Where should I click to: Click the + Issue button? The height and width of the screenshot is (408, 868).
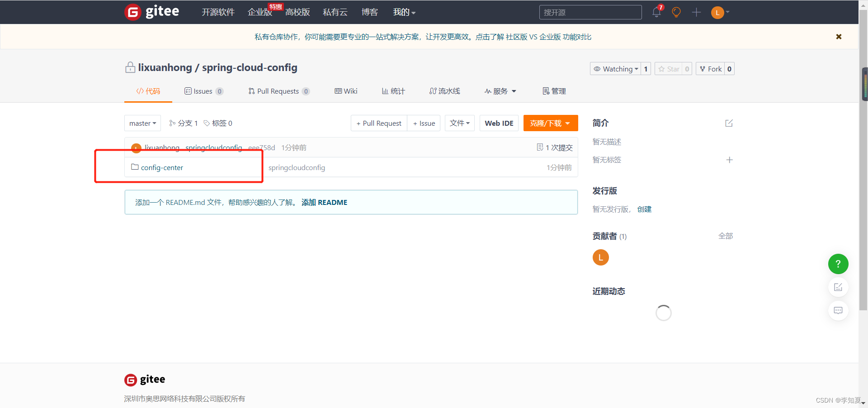click(x=424, y=123)
